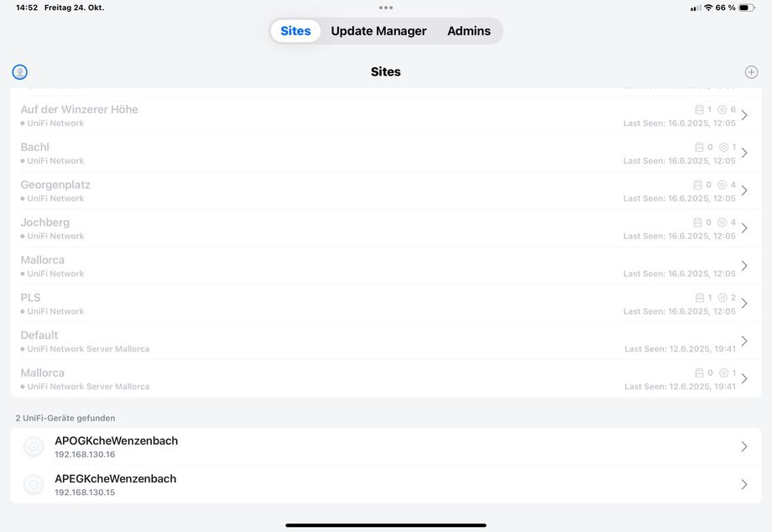This screenshot has width=772, height=532.
Task: Tap client count icon in PLS row
Action: click(722, 298)
